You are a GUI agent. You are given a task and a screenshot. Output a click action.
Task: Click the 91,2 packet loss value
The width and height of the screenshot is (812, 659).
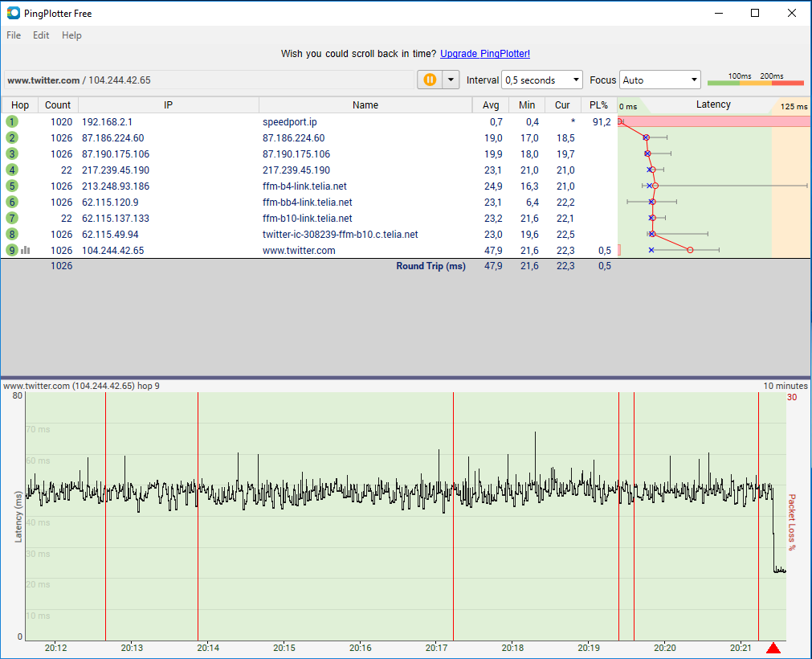[x=602, y=121]
